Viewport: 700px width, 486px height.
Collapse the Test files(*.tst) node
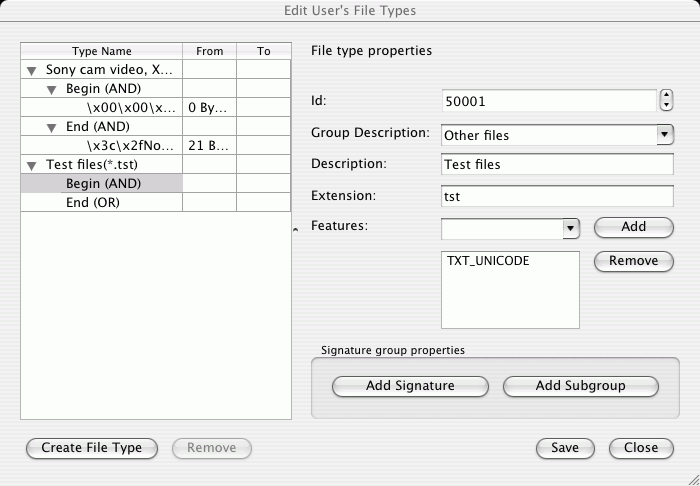[x=31, y=166]
